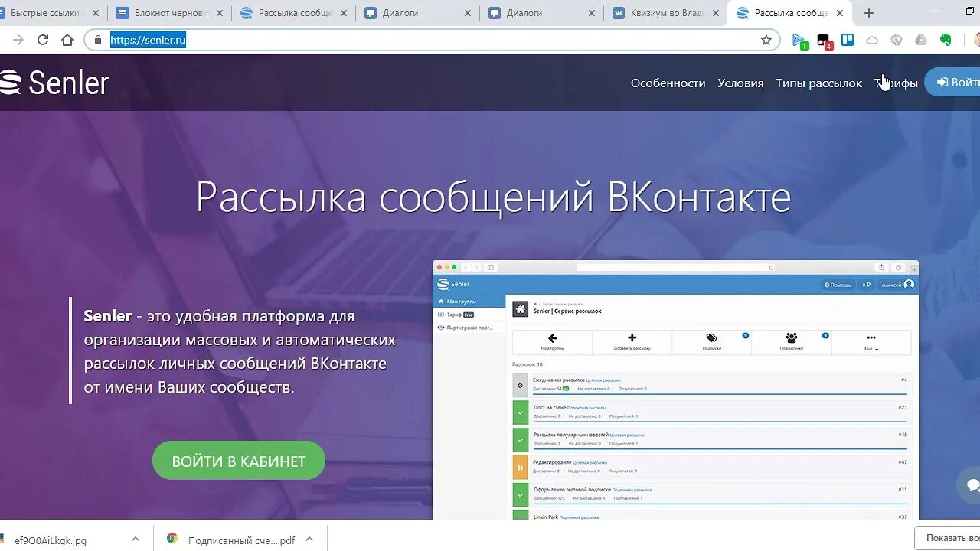Click the grey cloud extension icon

[x=872, y=40]
